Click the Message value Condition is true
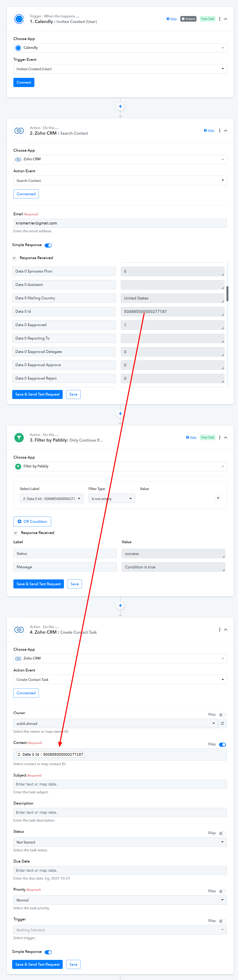 (x=174, y=567)
